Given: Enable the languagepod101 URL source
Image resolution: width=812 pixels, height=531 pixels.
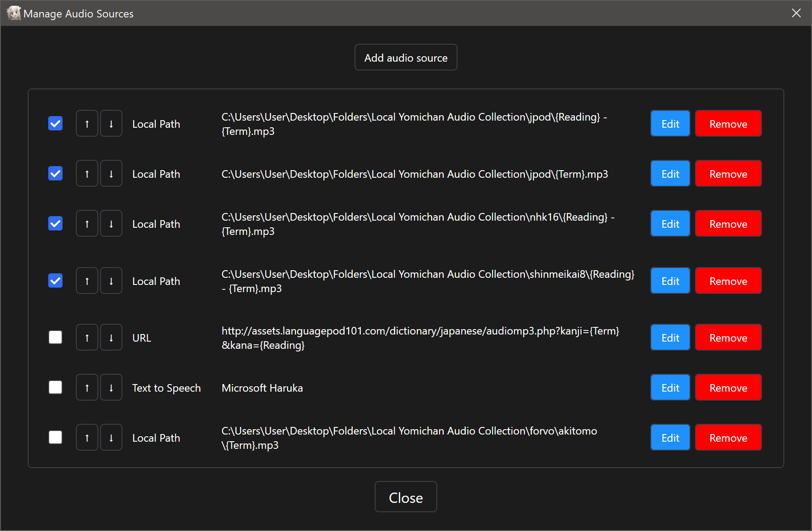Looking at the screenshot, I should point(55,337).
